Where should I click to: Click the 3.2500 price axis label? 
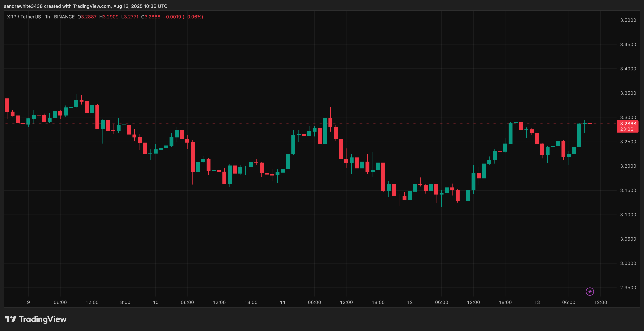click(x=628, y=142)
